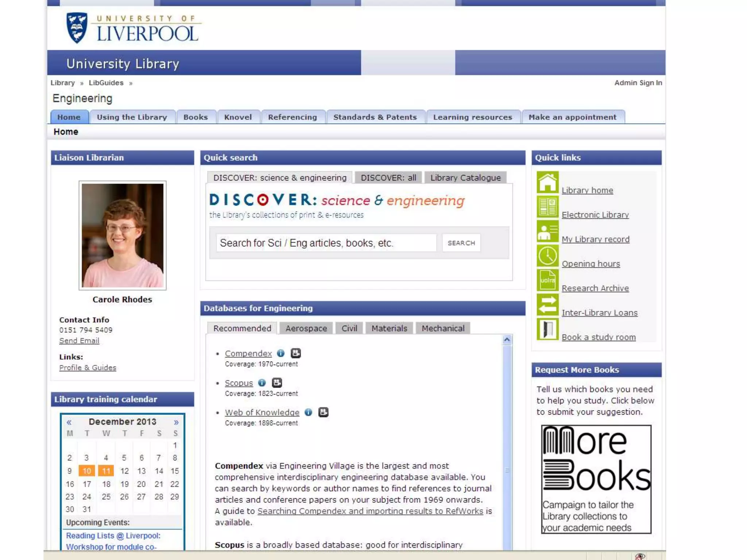Go to previous month in training calendar
The width and height of the screenshot is (747, 560).
coord(69,422)
